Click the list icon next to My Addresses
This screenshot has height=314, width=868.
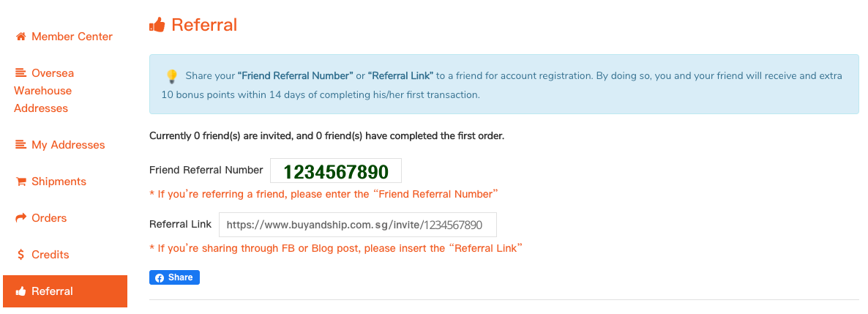[21, 144]
